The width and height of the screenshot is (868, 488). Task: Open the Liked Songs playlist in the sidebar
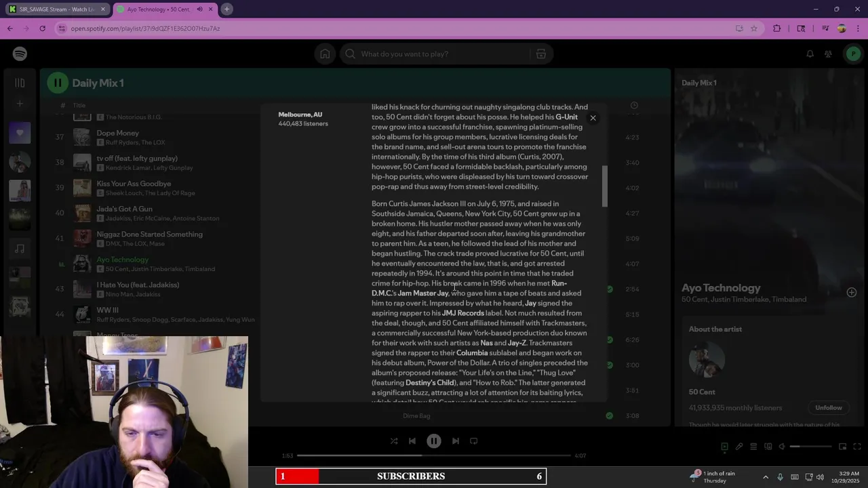tap(20, 133)
